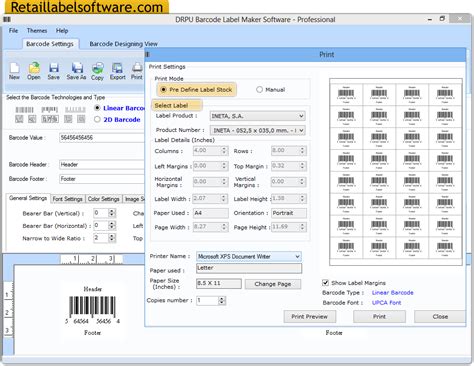This screenshot has width=474, height=366.
Task: Switch to Barcode Designing View tab
Action: 123,44
